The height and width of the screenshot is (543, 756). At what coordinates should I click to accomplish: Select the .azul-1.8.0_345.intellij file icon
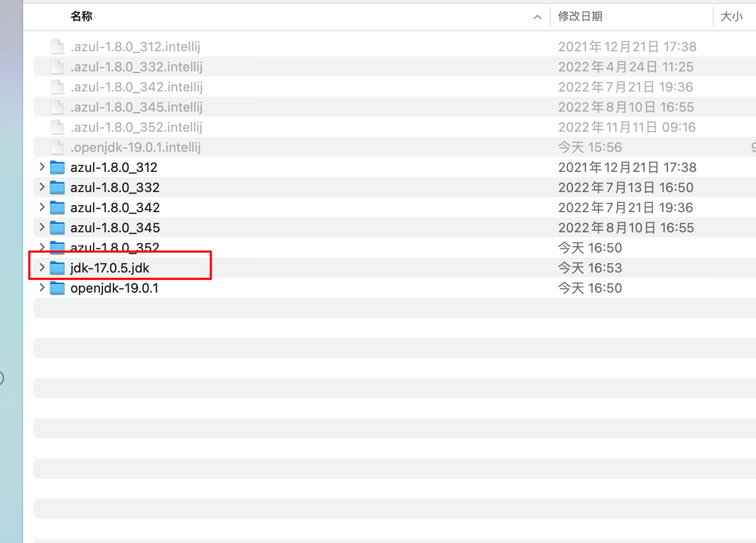[x=57, y=107]
